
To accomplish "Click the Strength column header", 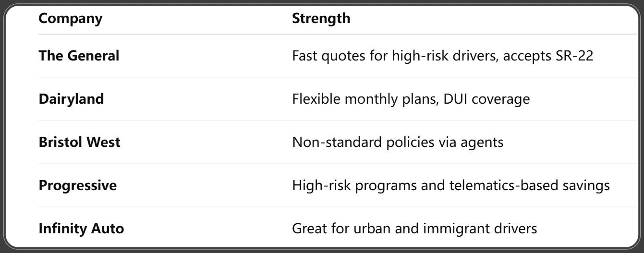I will [x=321, y=19].
